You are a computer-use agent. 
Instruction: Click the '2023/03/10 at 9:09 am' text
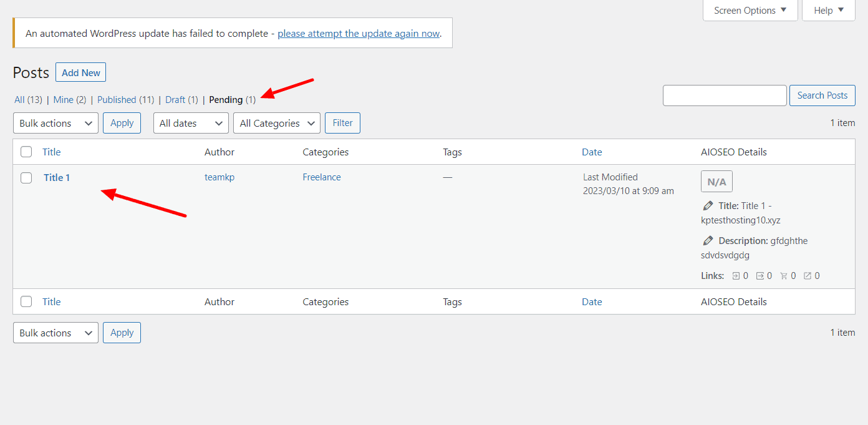629,191
